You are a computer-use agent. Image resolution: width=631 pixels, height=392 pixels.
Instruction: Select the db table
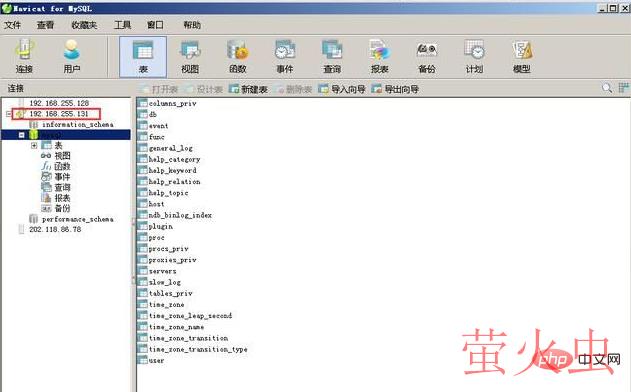tap(153, 115)
